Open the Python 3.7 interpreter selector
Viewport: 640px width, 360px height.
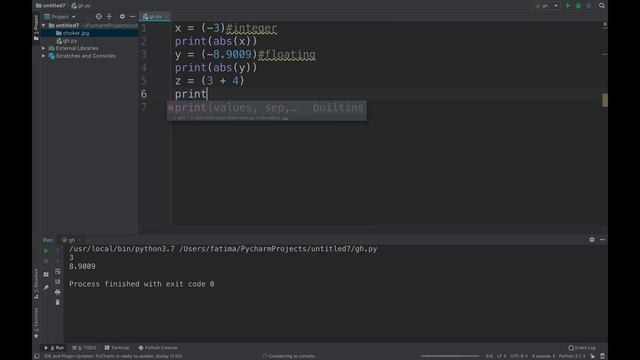point(572,356)
